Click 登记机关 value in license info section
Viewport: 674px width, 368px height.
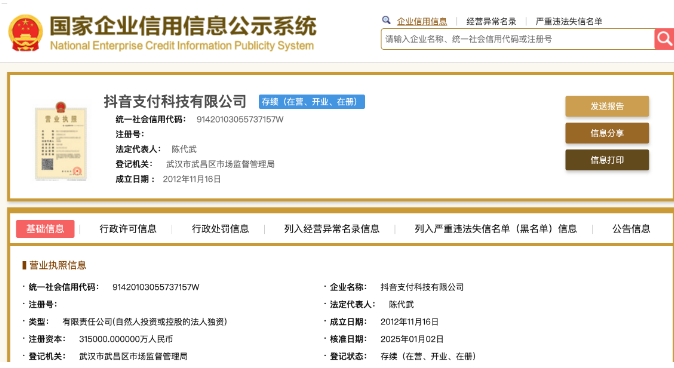133,356
